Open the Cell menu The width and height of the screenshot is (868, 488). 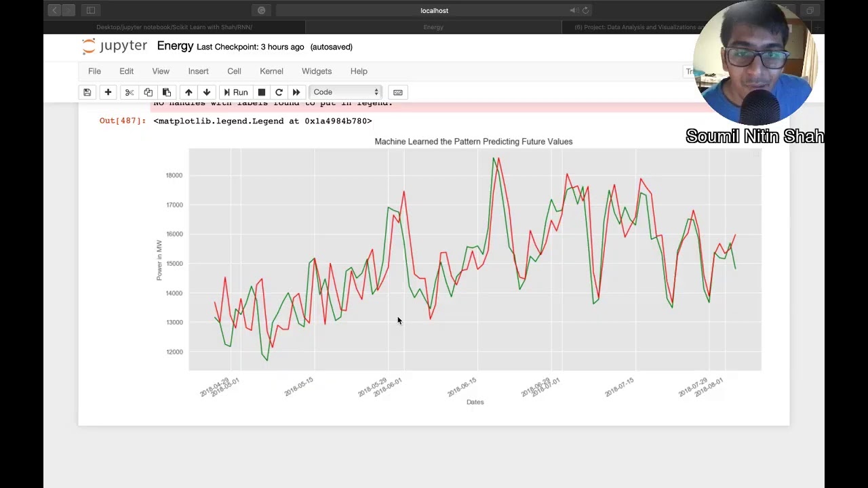(x=234, y=71)
